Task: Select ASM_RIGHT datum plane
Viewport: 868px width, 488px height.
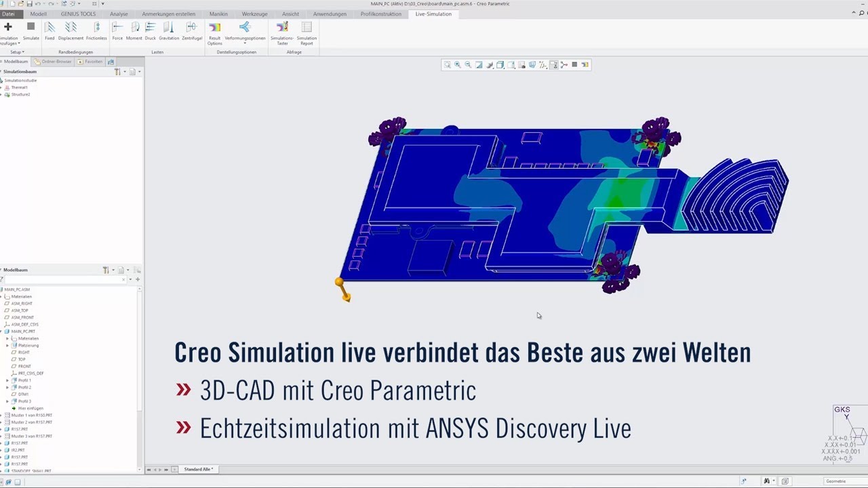Action: click(22, 304)
